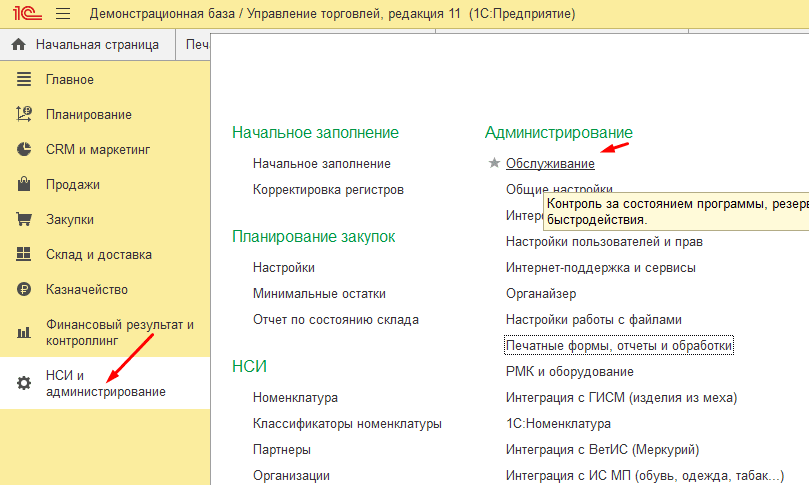Open the hamburger main menu icon
Screen dimensions: 809x485
[x=63, y=13]
